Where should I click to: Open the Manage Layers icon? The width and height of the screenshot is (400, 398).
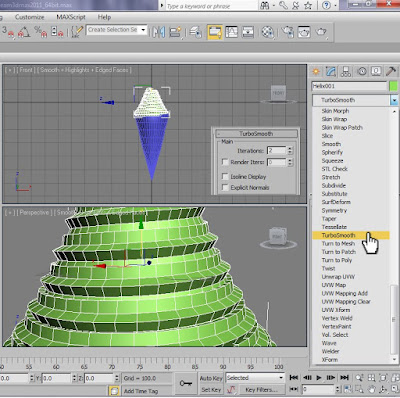(196, 32)
